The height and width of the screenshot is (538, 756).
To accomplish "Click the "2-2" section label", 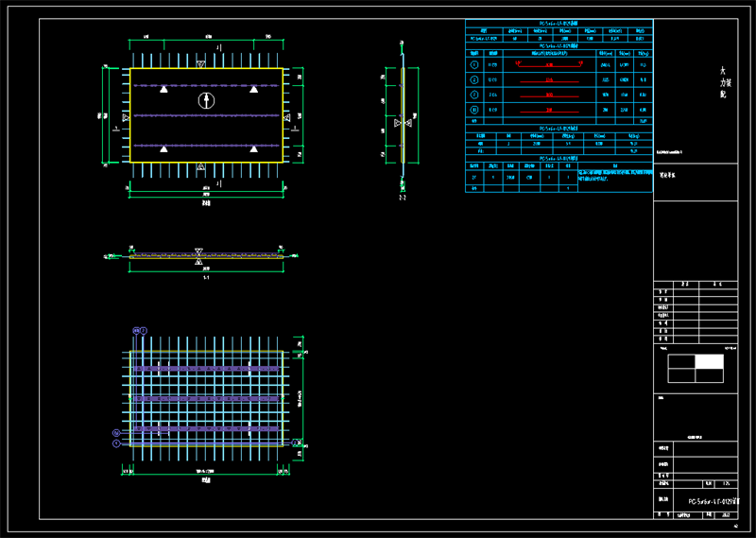I will (x=403, y=198).
